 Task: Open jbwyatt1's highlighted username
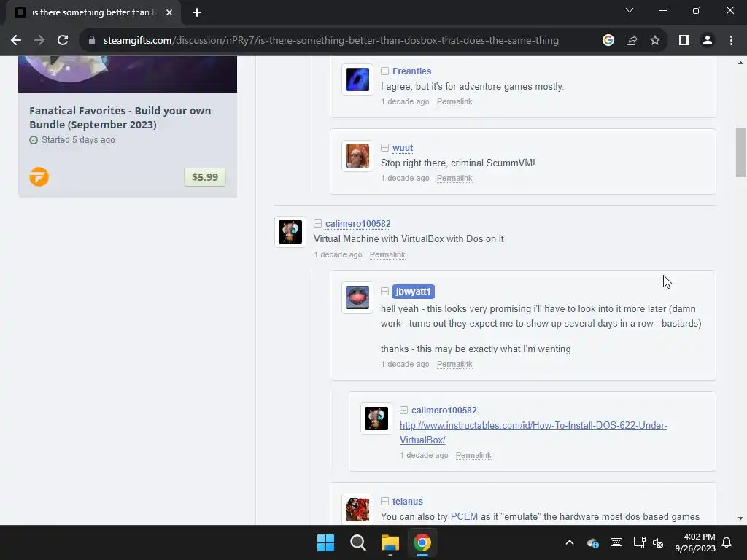point(413,292)
